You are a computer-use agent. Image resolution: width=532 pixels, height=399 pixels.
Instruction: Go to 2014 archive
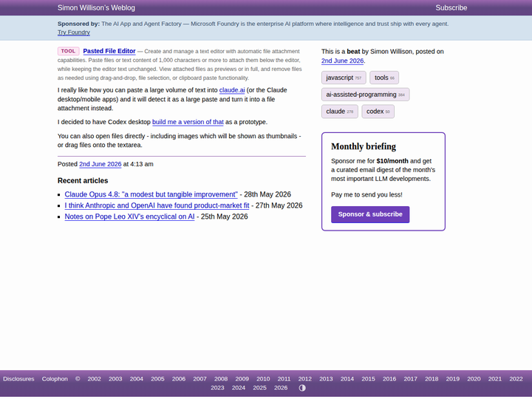click(x=347, y=378)
